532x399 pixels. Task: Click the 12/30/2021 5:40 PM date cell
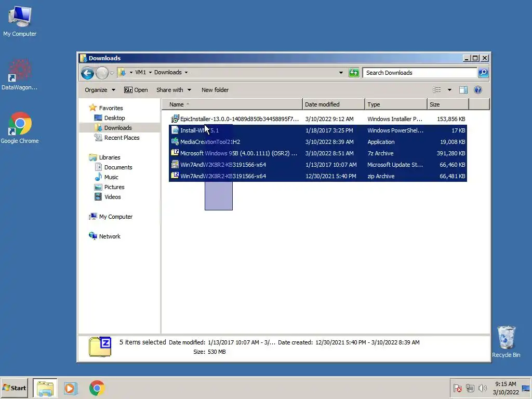(331, 176)
